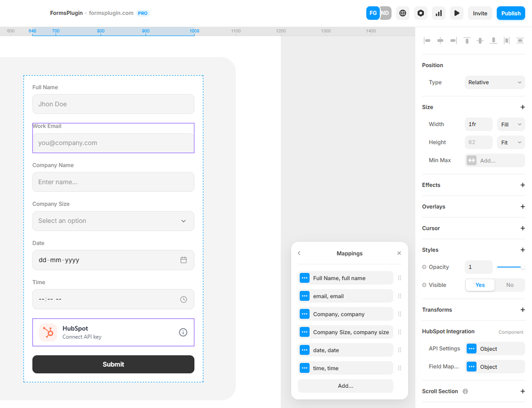Open the globe localization icon

403,13
